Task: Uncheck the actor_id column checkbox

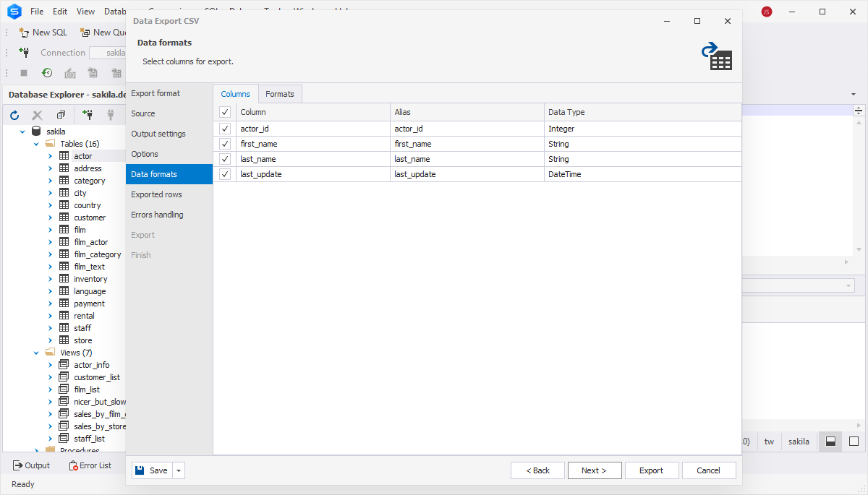Action: [x=225, y=129]
